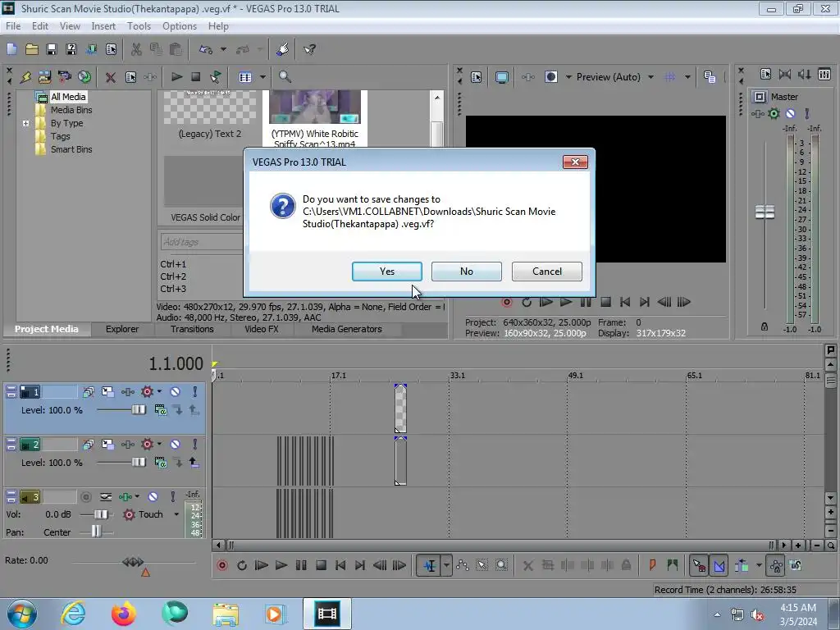Image resolution: width=840 pixels, height=630 pixels.
Task: Select the Envelope edit tool in timeline toolbar
Action: (463, 565)
